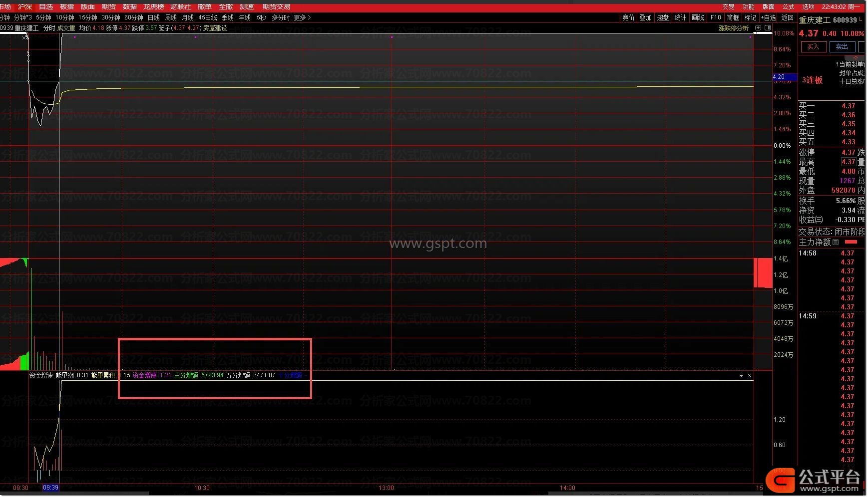Click the list icon next to 主力净额
Image resolution: width=868 pixels, height=497 pixels.
coord(836,242)
